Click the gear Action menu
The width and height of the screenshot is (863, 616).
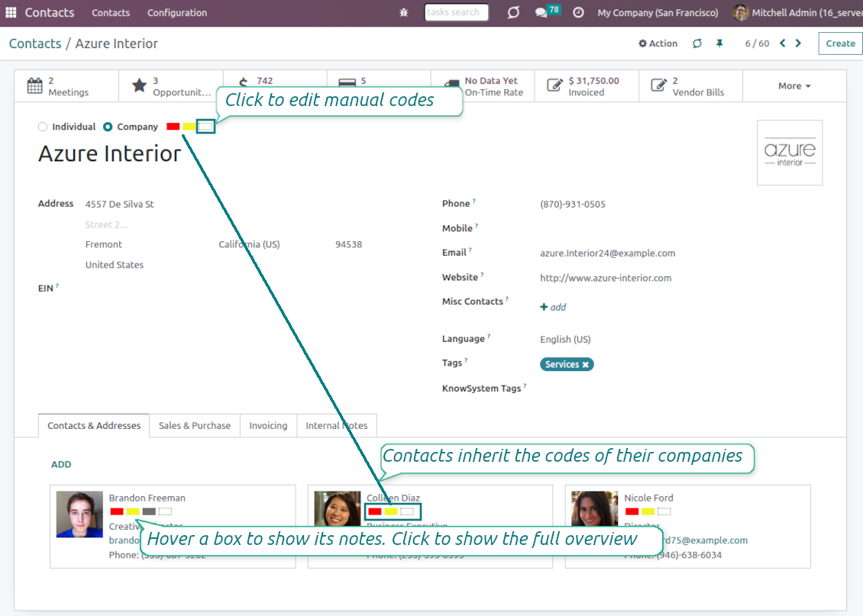point(658,44)
